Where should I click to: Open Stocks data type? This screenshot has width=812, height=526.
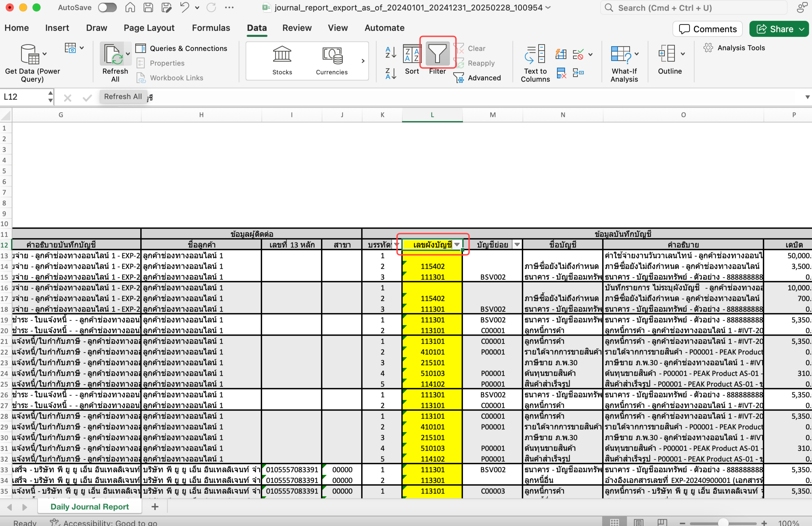point(282,61)
